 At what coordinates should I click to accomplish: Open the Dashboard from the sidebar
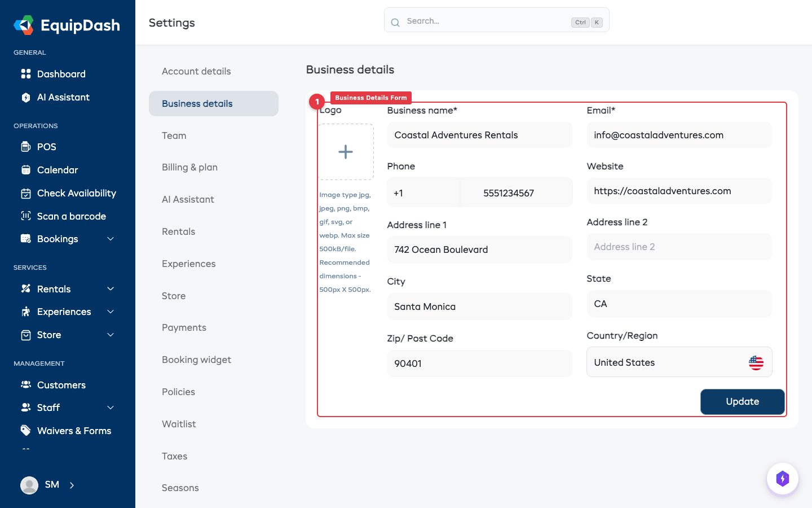click(x=61, y=74)
